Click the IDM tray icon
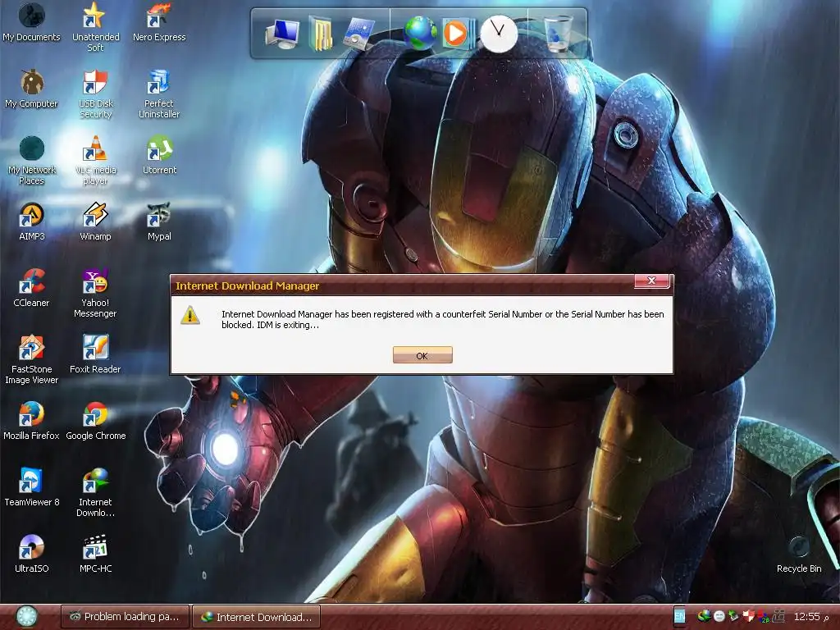The height and width of the screenshot is (630, 840). tap(704, 616)
